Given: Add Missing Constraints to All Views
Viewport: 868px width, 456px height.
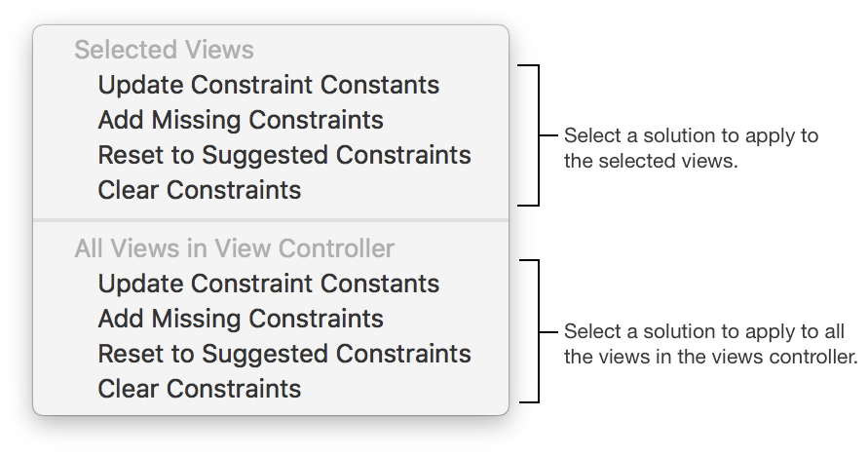Looking at the screenshot, I should point(241,319).
